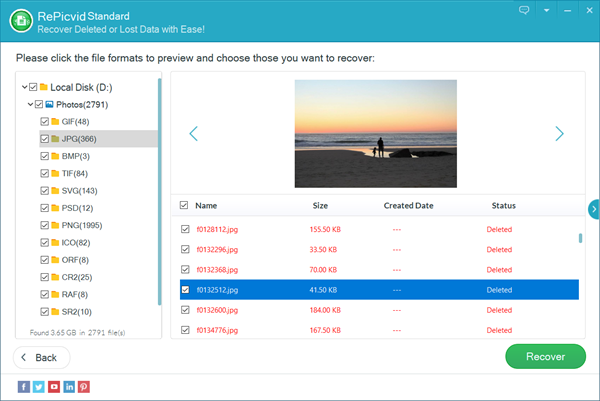600x401 pixels.
Task: Select the f0132600.jpg file name
Action: tap(217, 310)
